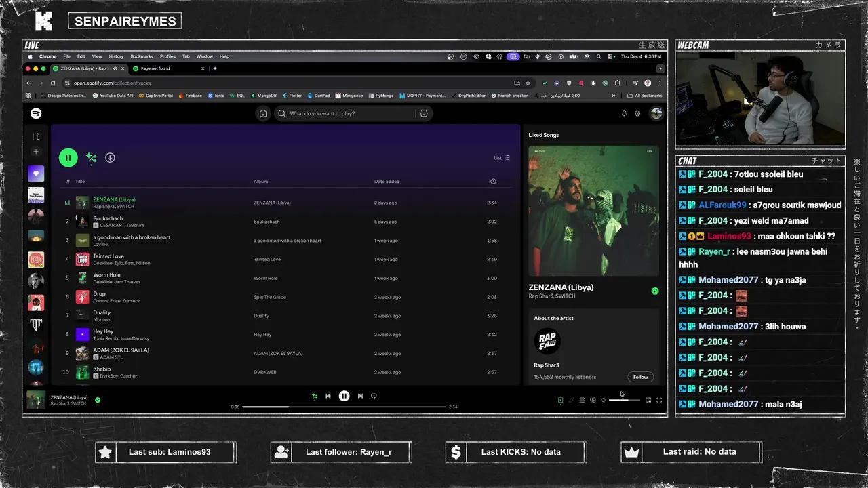Select the 'a good man with a broken heart' track

[132, 237]
